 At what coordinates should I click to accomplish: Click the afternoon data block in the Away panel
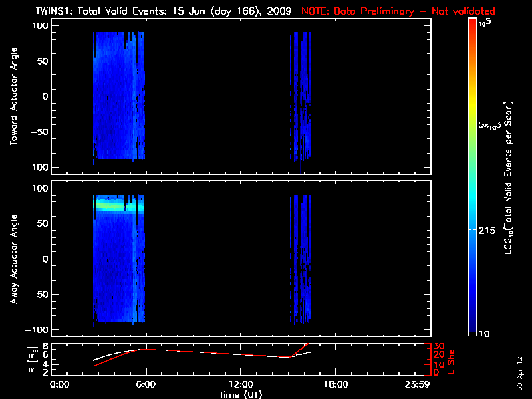301,259
